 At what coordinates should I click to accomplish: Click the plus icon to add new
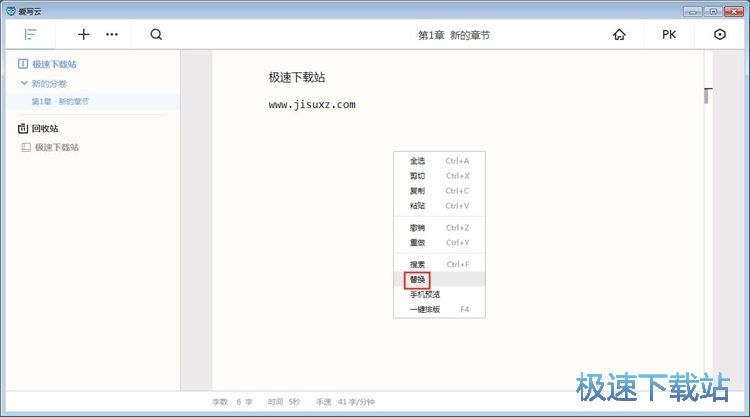coord(84,34)
